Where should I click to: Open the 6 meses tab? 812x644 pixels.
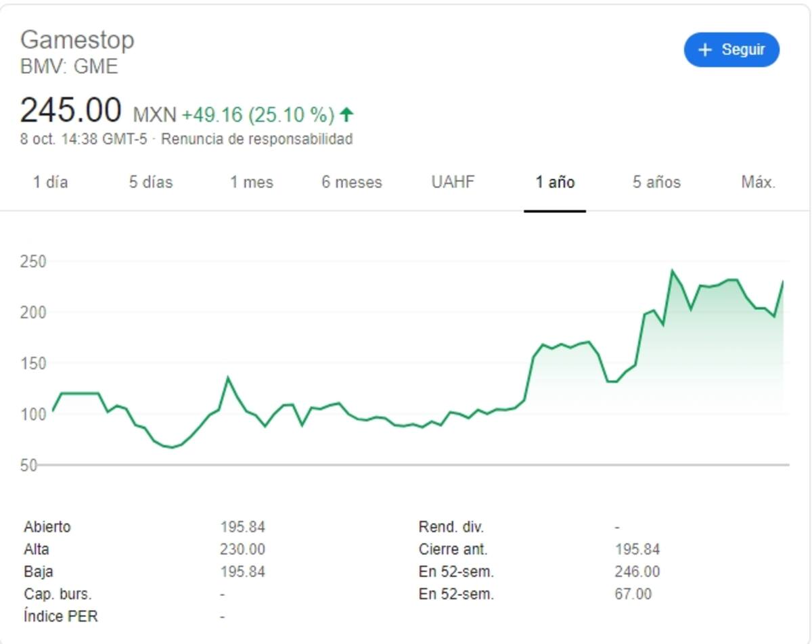point(352,183)
